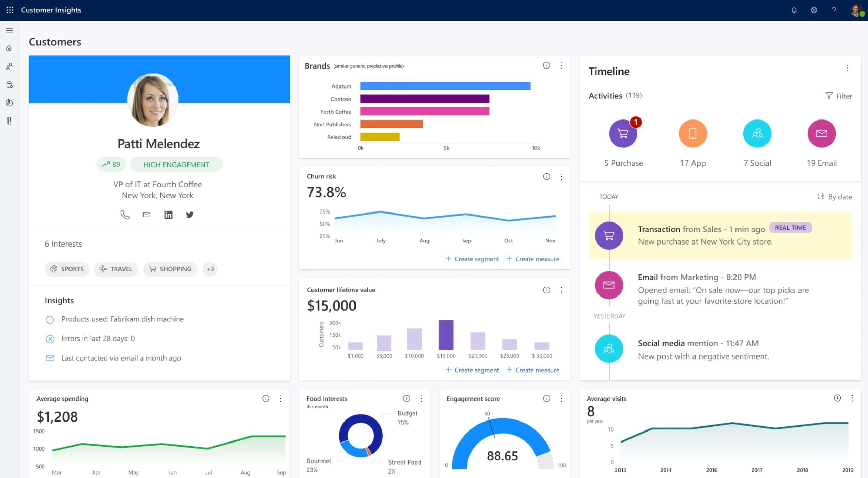Click the Email activities icon

pyautogui.click(x=822, y=133)
